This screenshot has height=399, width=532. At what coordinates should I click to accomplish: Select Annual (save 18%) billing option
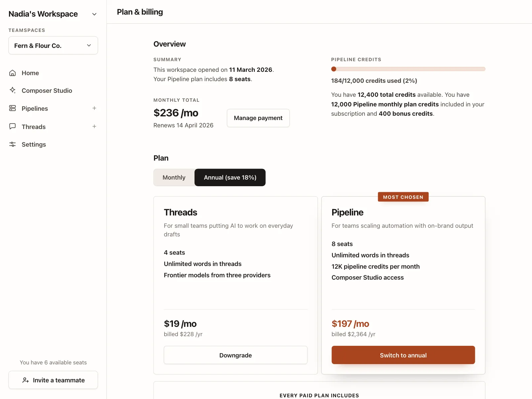click(230, 178)
